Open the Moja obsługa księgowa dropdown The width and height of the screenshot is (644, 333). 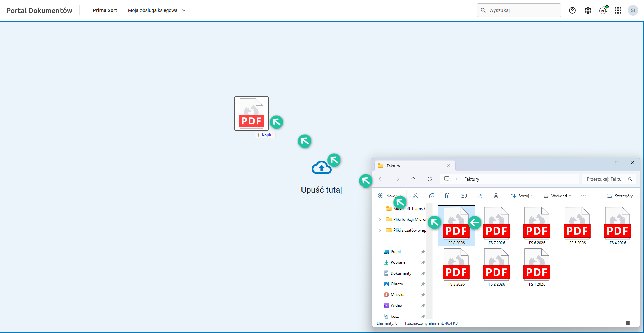(157, 10)
